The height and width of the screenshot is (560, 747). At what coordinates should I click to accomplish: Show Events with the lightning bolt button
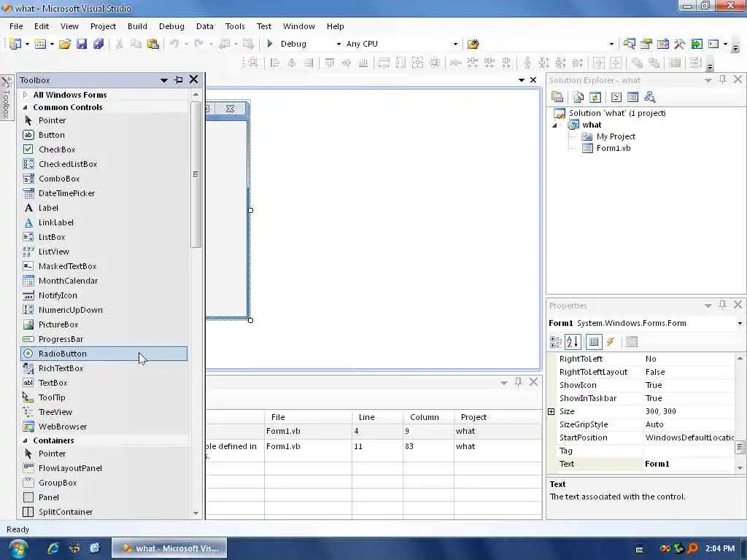click(x=611, y=341)
